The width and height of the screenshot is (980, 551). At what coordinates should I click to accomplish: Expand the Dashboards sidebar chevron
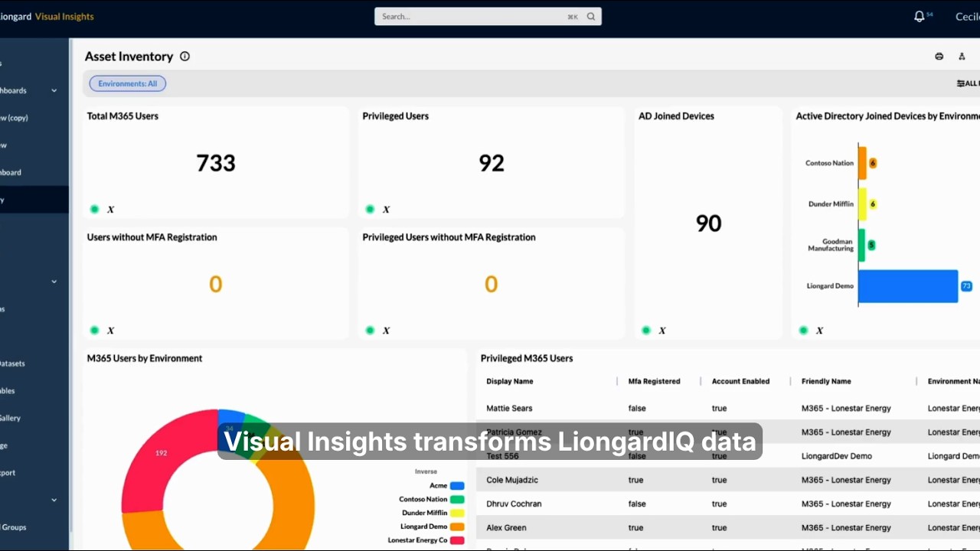[54, 90]
